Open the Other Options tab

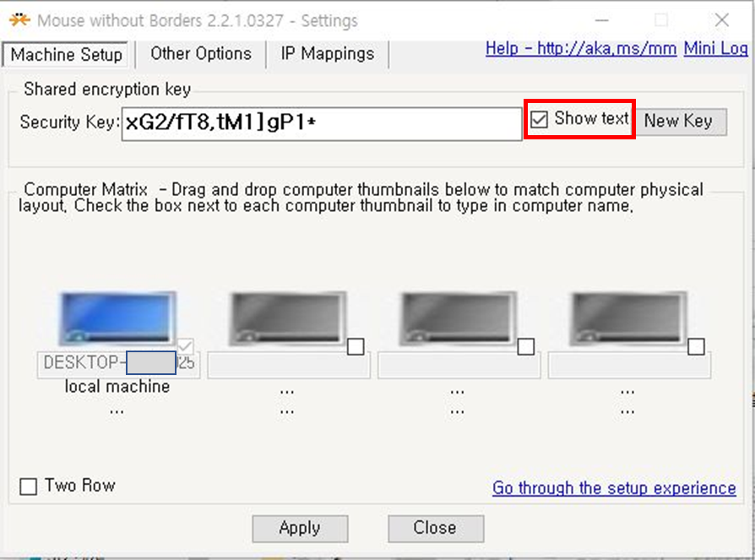pyautogui.click(x=201, y=53)
